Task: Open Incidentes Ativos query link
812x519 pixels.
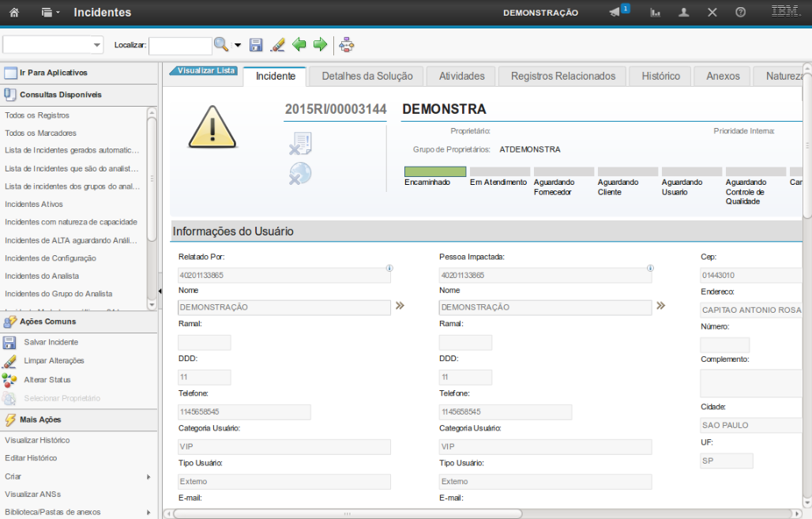Action: [x=34, y=204]
